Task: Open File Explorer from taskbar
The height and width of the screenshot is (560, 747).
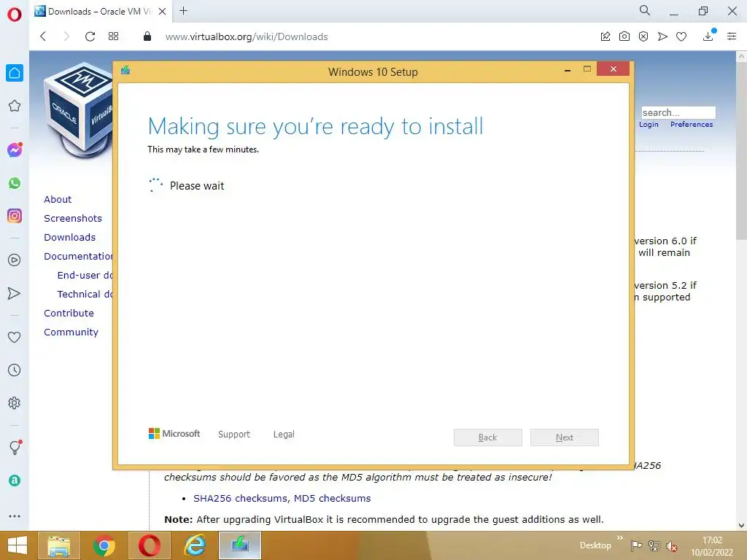Action: [58, 545]
